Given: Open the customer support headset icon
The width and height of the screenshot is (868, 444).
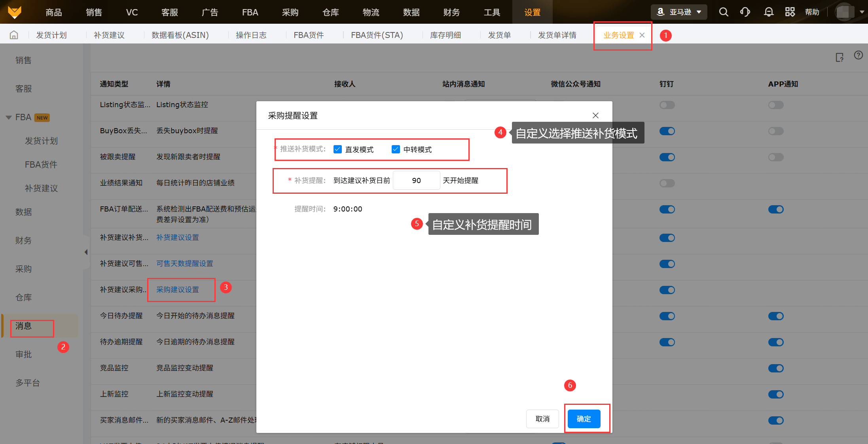Looking at the screenshot, I should [x=745, y=12].
